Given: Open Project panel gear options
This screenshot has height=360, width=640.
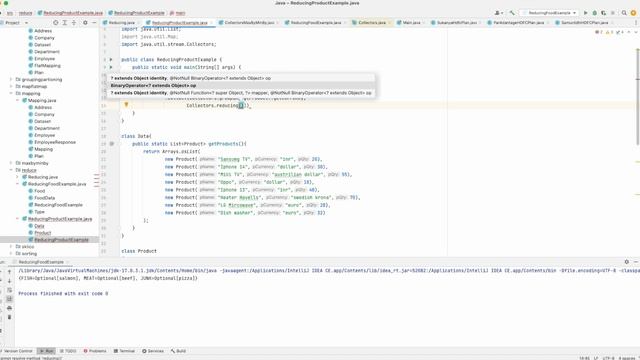Looking at the screenshot, I should (85, 23).
